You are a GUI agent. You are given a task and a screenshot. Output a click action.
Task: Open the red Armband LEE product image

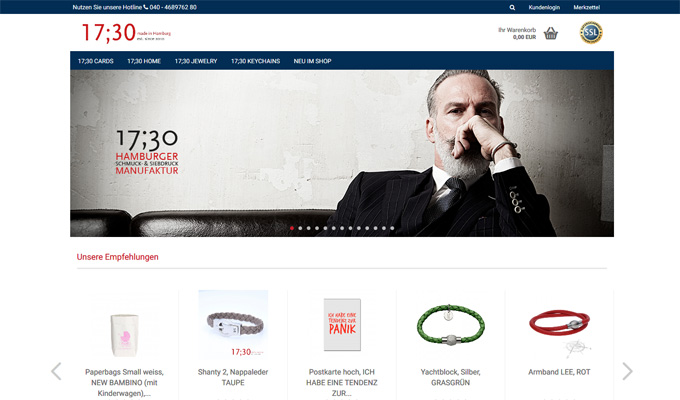559,327
